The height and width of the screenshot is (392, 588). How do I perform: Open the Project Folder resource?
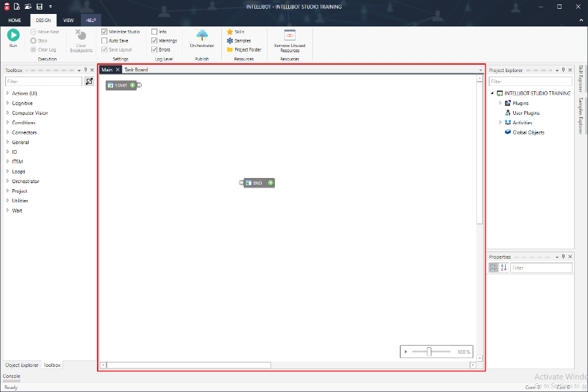click(243, 49)
